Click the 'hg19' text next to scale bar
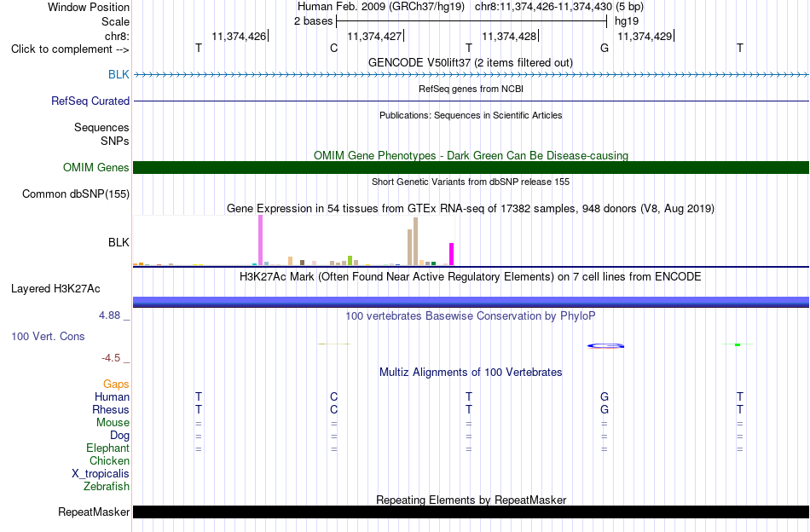 coord(627,21)
